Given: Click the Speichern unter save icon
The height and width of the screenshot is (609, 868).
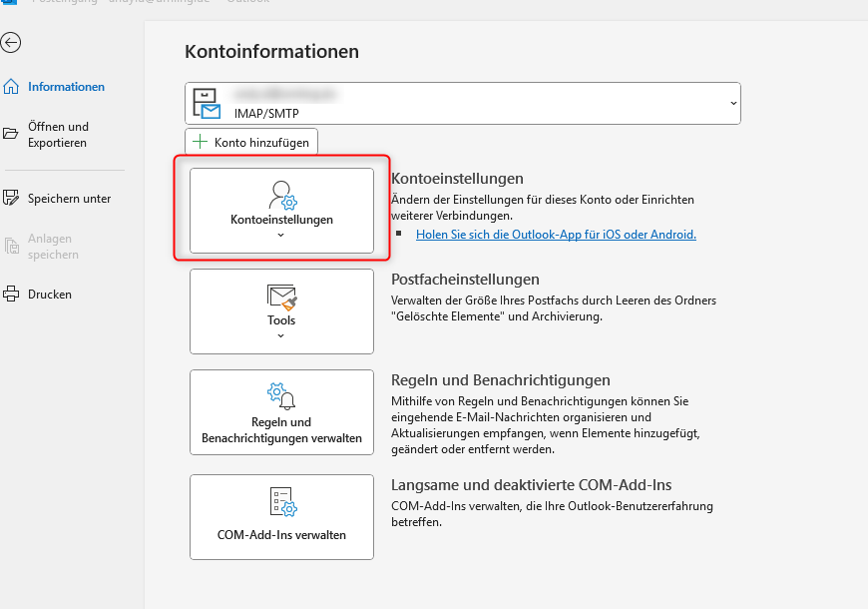Looking at the screenshot, I should (11, 199).
